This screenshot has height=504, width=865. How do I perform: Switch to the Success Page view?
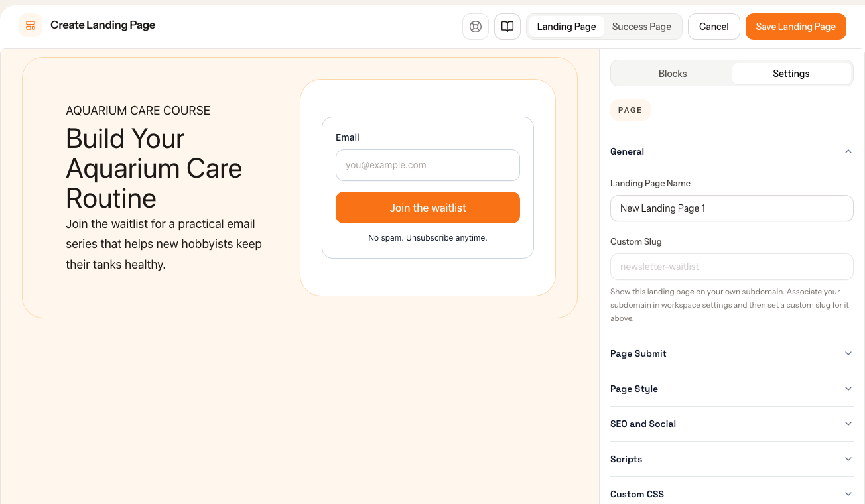pyautogui.click(x=641, y=27)
